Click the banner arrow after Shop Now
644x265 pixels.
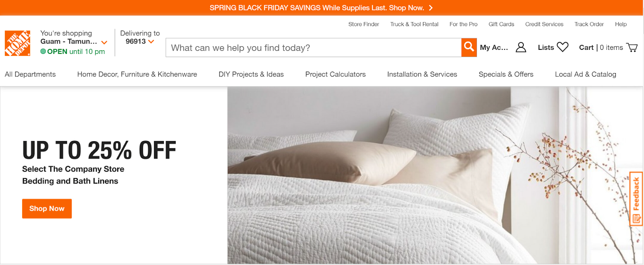[x=431, y=8]
